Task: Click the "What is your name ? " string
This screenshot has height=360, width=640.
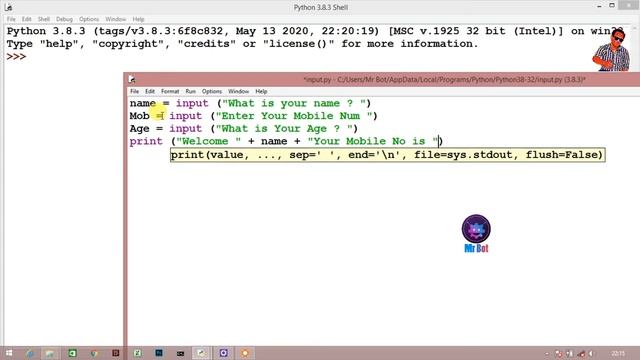Action: coord(293,103)
